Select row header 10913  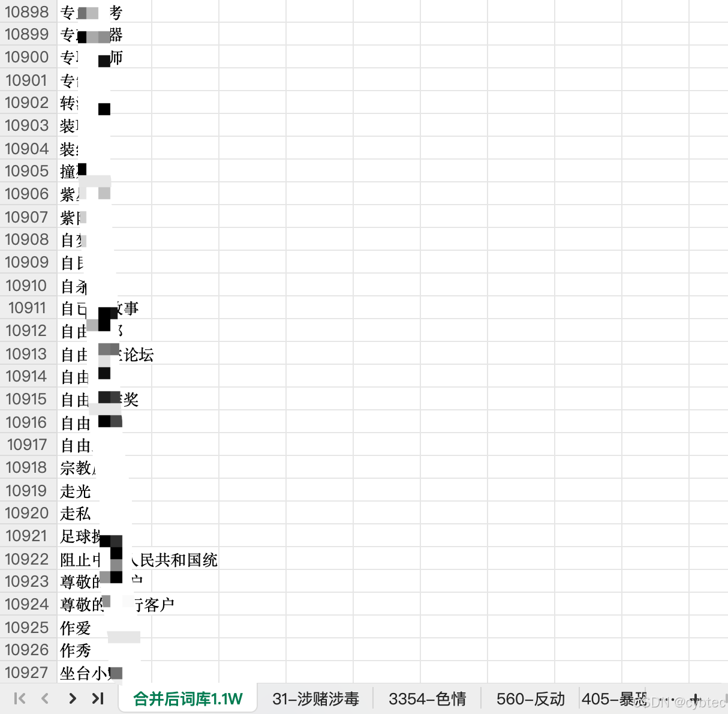(28, 353)
